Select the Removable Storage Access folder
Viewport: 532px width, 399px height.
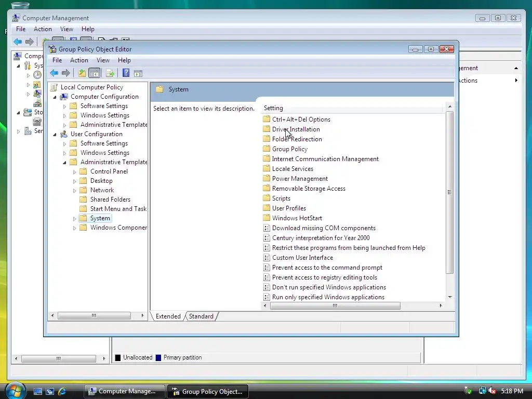309,188
